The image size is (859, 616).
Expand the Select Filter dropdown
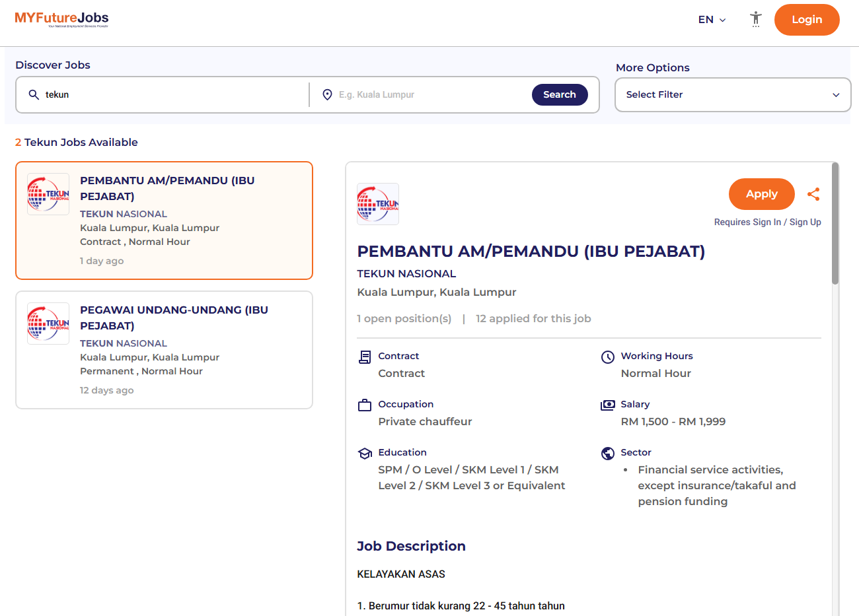tap(733, 94)
